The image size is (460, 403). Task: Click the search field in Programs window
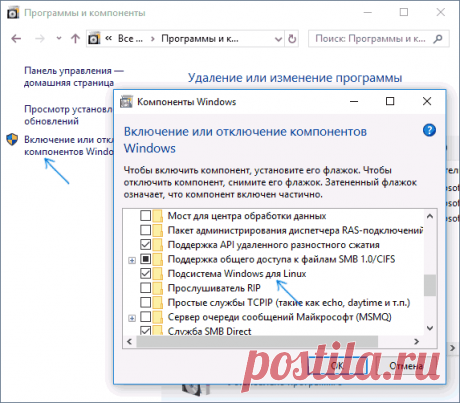point(379,39)
